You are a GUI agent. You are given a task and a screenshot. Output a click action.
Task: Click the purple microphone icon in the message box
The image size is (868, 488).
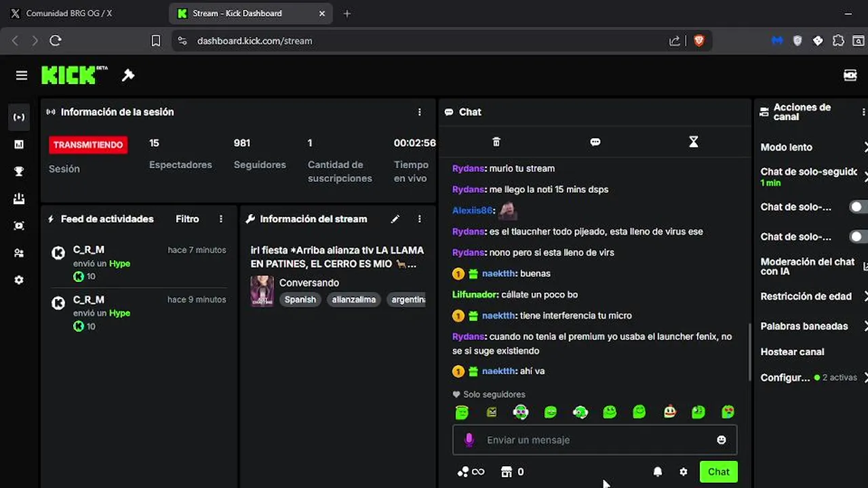[469, 440]
